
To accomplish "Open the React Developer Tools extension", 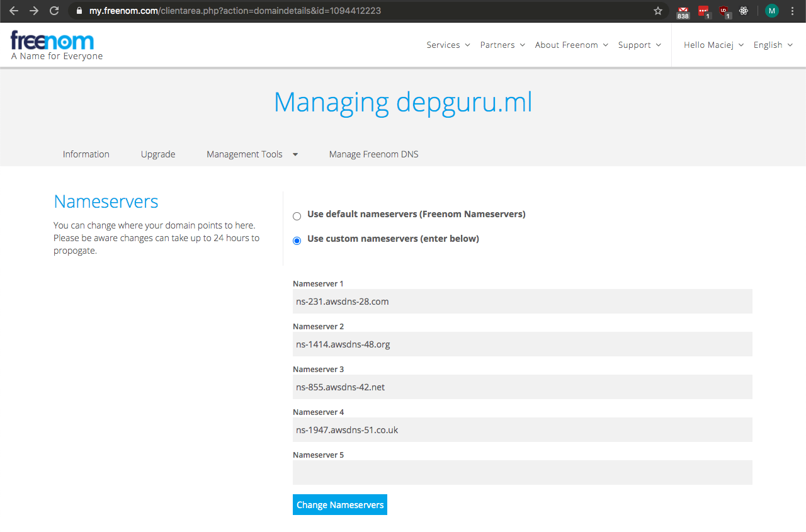I will [744, 11].
